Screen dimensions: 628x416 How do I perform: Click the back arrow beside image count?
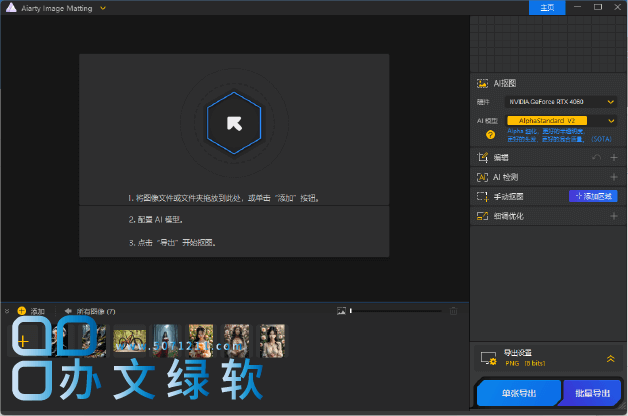(68, 311)
